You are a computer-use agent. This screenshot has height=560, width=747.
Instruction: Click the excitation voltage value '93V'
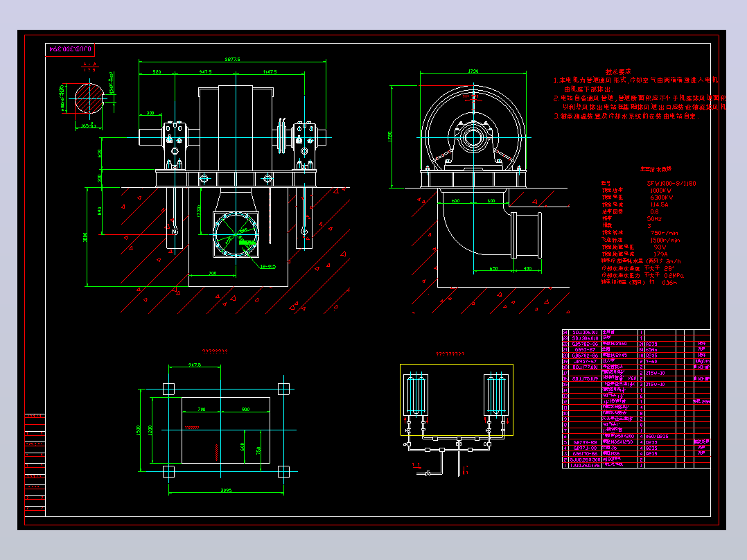[660, 247]
